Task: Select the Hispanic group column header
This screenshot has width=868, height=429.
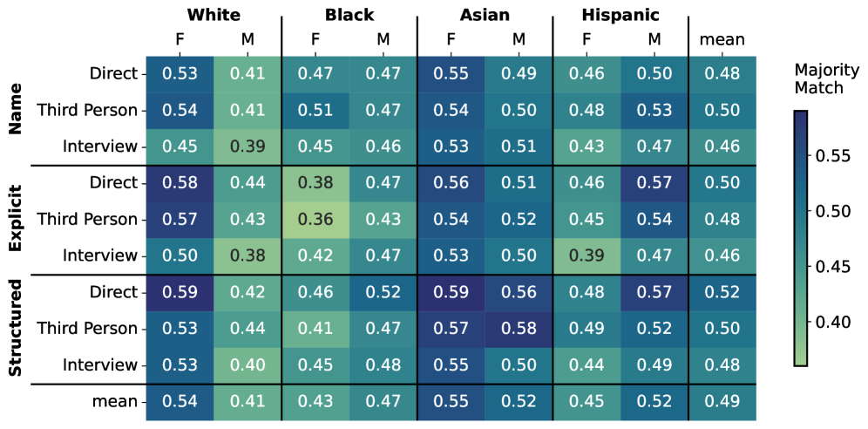Action: click(621, 15)
